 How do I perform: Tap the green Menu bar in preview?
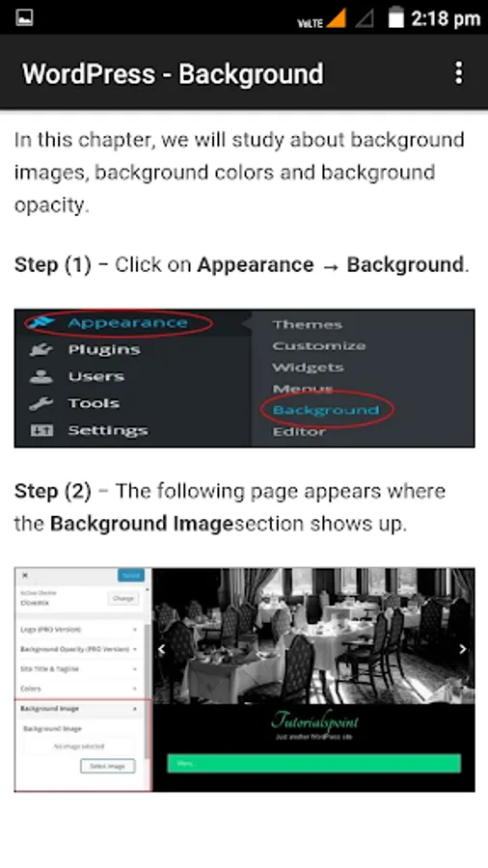(313, 763)
